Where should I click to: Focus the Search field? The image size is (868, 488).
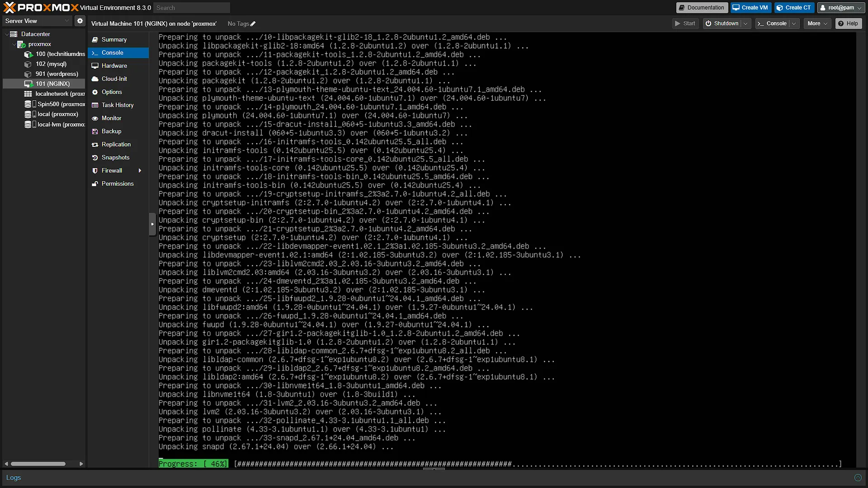click(x=192, y=8)
